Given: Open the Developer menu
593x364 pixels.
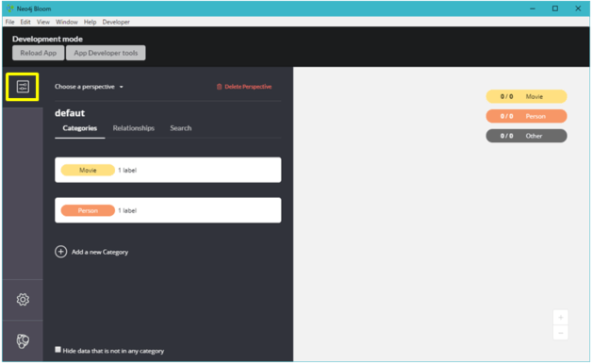Looking at the screenshot, I should tap(116, 22).
